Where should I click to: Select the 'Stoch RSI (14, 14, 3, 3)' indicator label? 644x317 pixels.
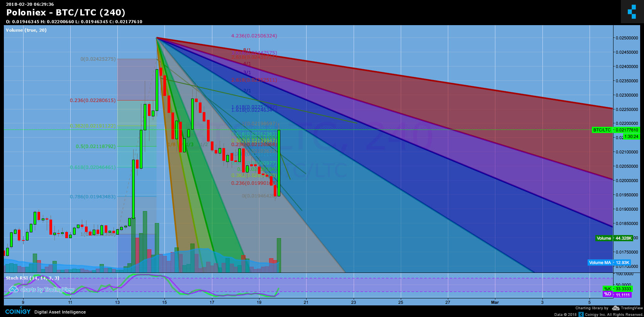click(x=32, y=278)
